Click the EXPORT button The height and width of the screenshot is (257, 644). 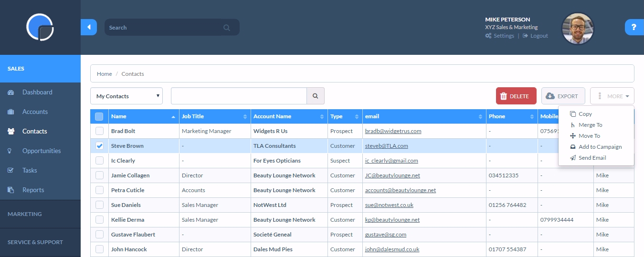point(563,96)
